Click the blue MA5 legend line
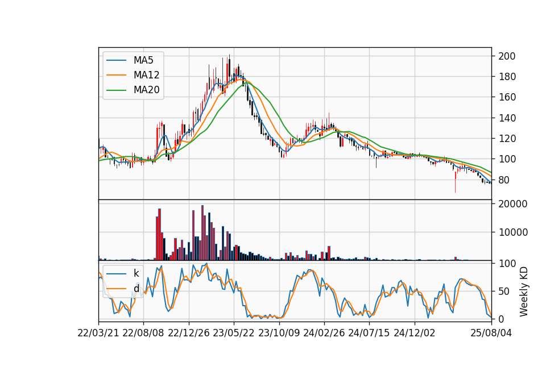546x392 pixels. coord(117,61)
